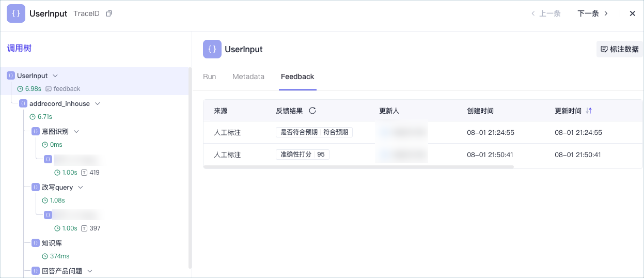Click the UserInput node icon in tree
Screen dimensions: 644x278
(x=11, y=75)
